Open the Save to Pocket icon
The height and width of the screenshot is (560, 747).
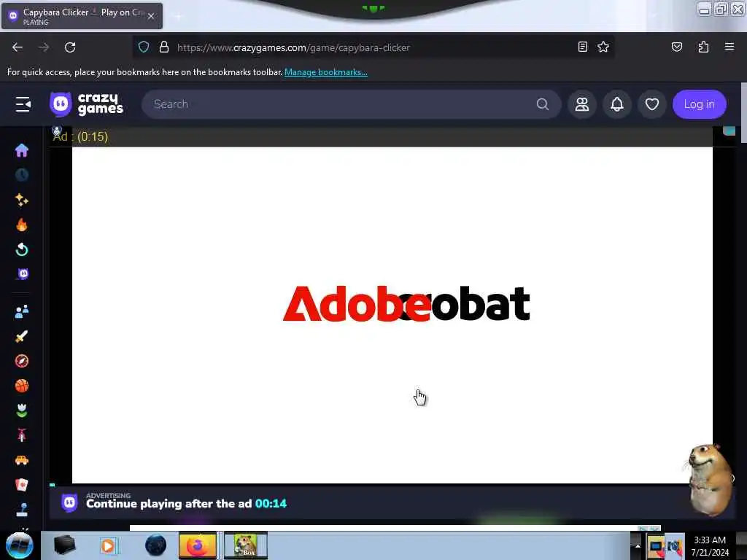[676, 47]
